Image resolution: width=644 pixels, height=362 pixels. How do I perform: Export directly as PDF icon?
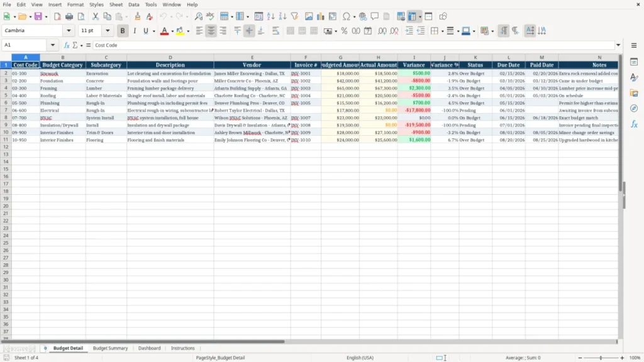(57, 16)
